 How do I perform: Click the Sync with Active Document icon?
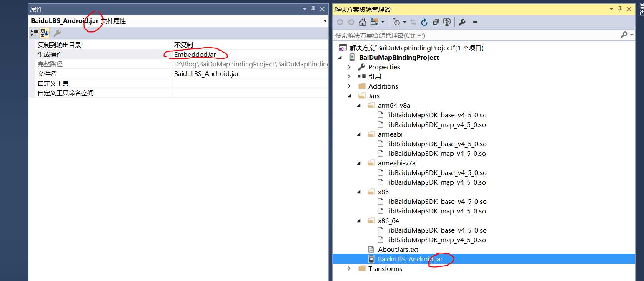413,22
